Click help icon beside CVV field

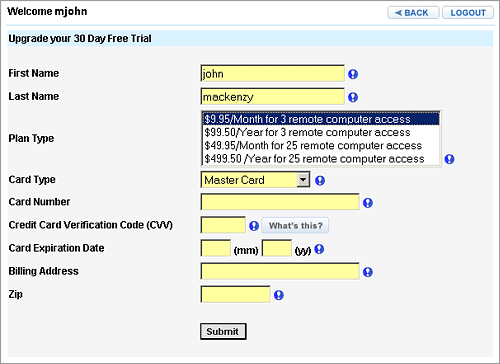(x=254, y=226)
